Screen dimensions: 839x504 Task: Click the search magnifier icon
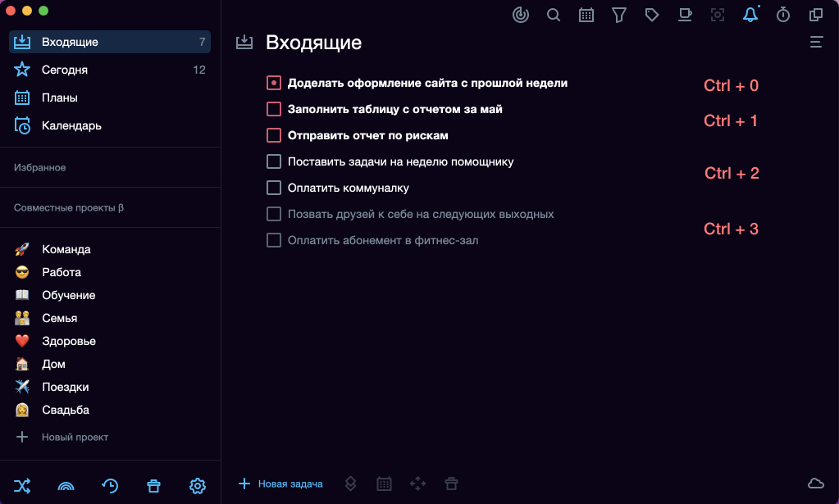[554, 15]
